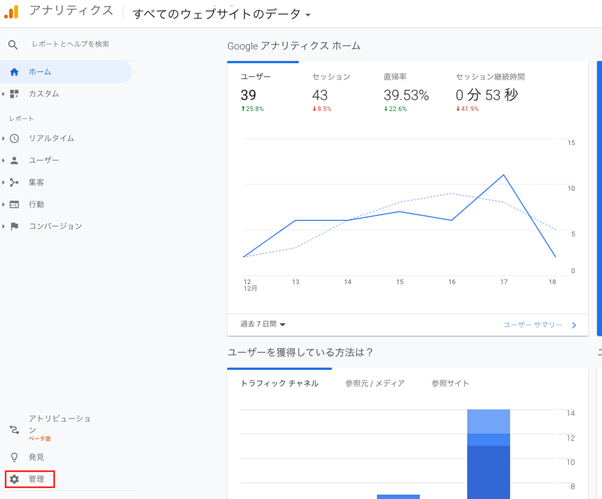602x499 pixels.
Task: Click the レポート section label in sidebar
Action: tap(21, 119)
